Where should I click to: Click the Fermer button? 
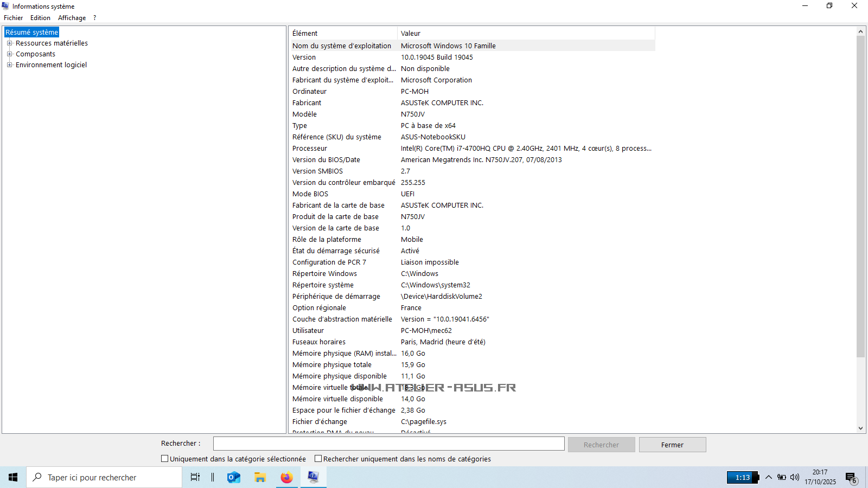click(672, 445)
